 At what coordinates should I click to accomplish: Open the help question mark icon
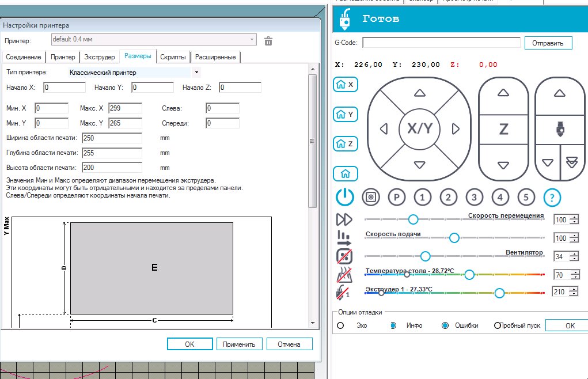coord(552,197)
